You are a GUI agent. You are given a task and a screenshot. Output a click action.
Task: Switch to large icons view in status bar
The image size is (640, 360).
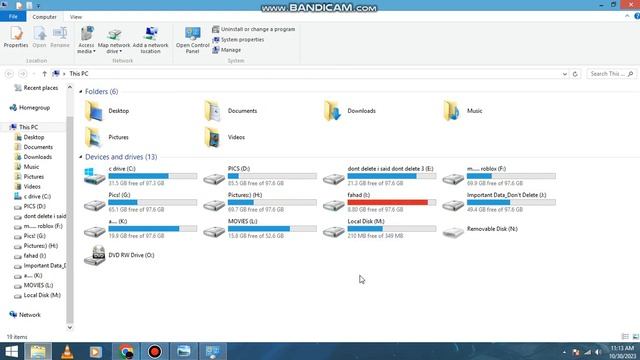(x=636, y=337)
